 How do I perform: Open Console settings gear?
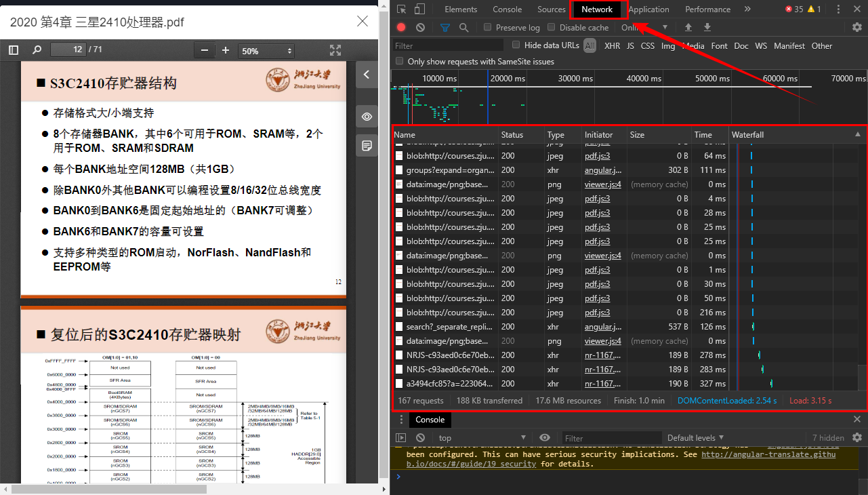[x=857, y=437]
